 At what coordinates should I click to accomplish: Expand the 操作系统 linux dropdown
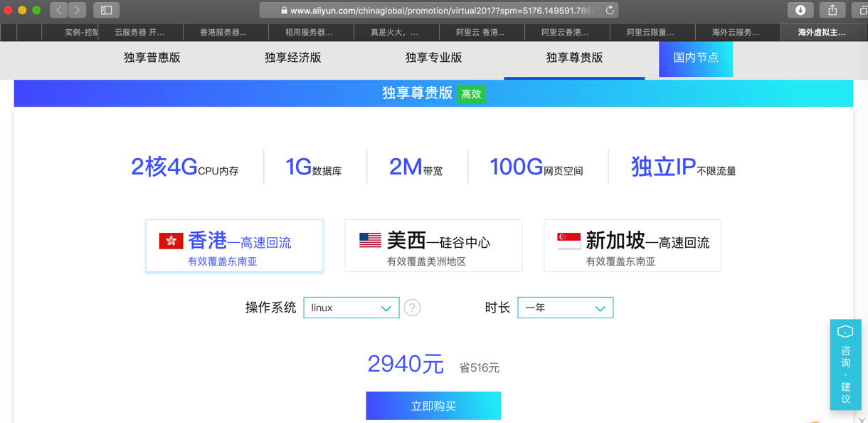351,308
